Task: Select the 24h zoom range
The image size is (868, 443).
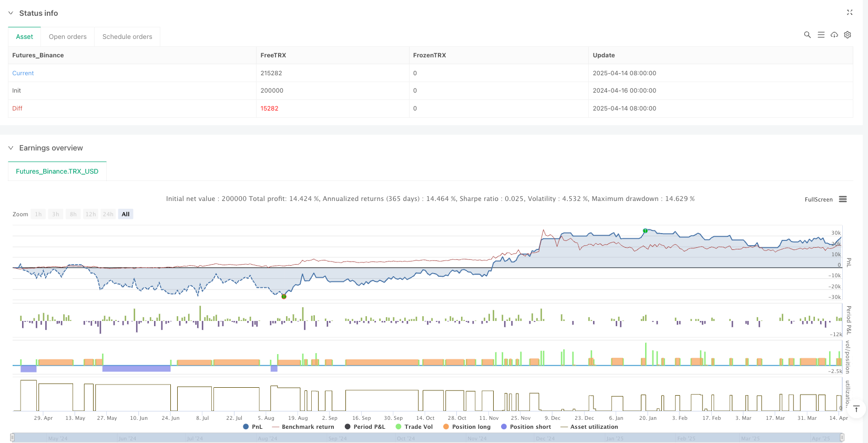Action: tap(108, 214)
